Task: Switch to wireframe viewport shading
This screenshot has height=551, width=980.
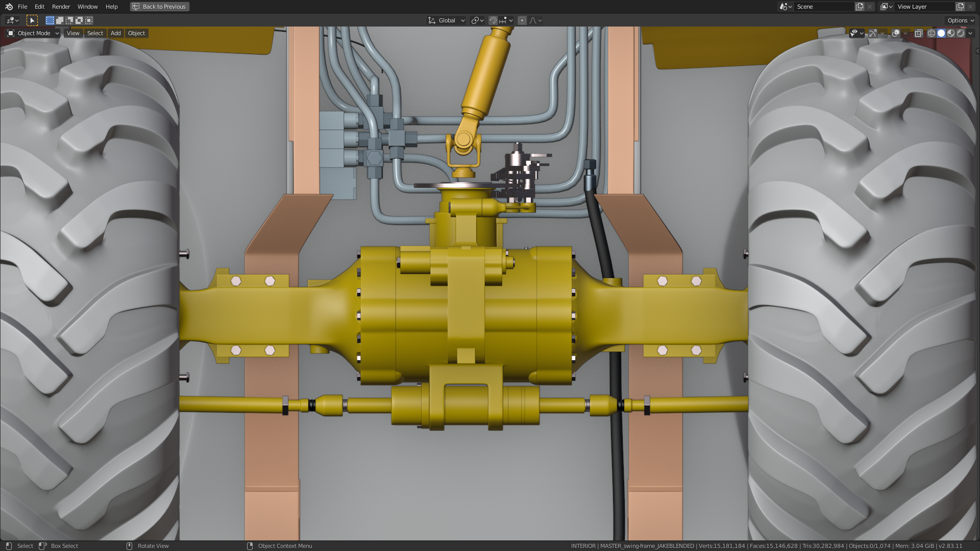Action: click(x=932, y=33)
